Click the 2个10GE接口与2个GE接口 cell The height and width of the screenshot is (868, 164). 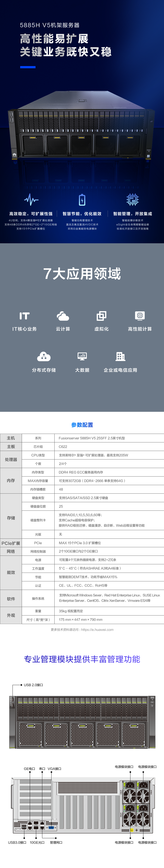109,551
